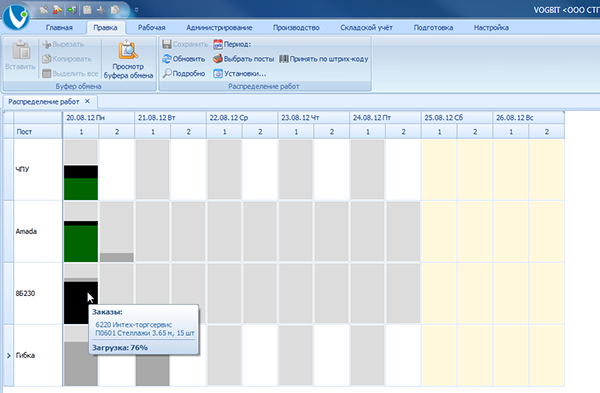This screenshot has height=393, width=600.
Task: Open Установки settings icon
Action: (218, 73)
